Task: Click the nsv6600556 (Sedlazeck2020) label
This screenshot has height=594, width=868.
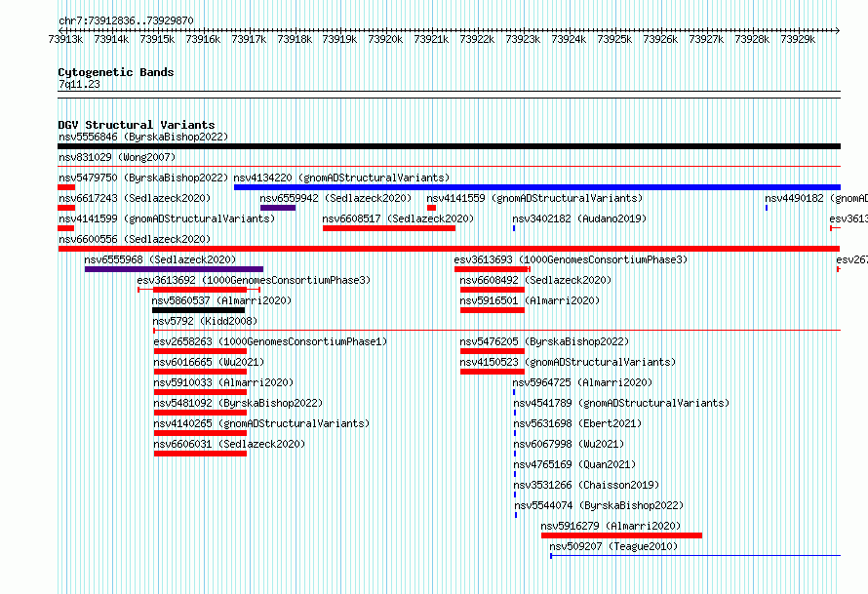Action: [135, 239]
